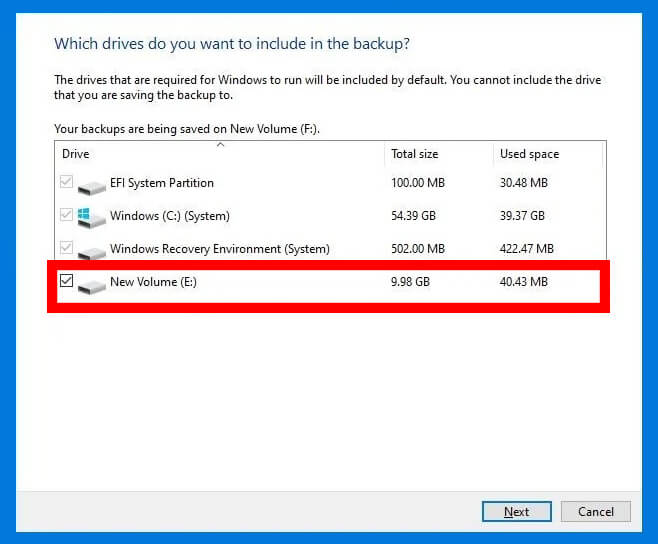Click the Cancel button
This screenshot has width=658, height=544.
[595, 512]
